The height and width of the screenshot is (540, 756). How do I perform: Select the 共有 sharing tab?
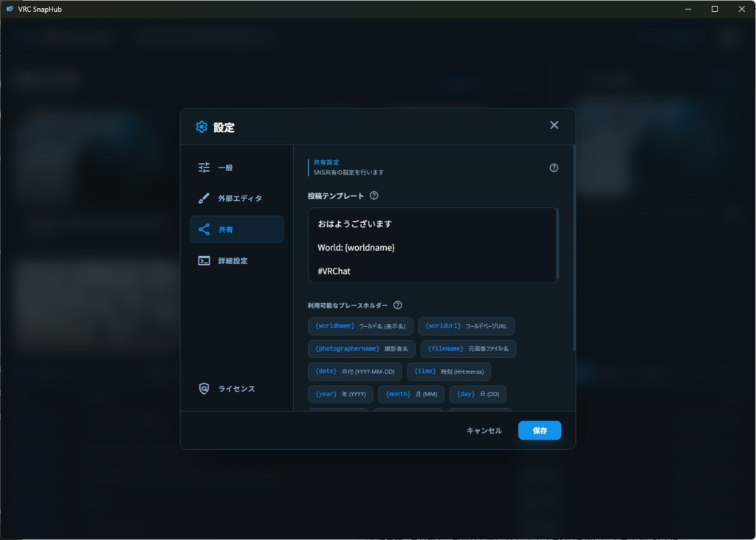(236, 229)
